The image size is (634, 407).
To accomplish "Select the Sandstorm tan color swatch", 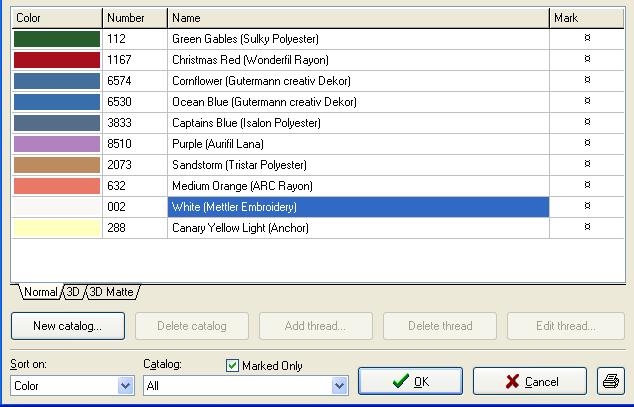I will [x=57, y=165].
